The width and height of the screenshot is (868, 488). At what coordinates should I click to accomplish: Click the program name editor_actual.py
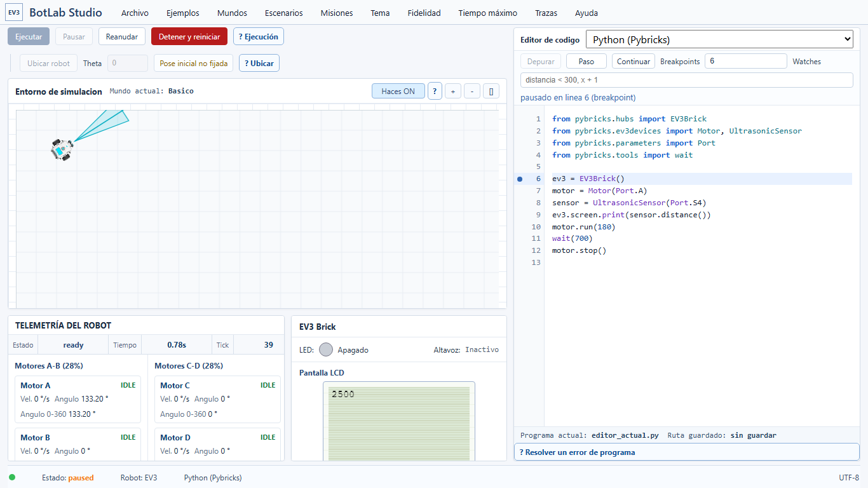625,436
